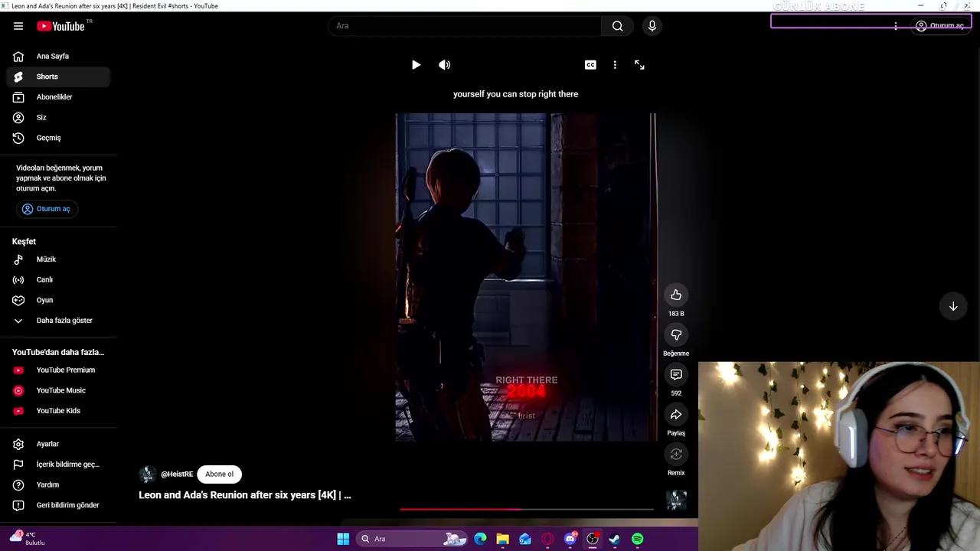Open the 592 comments

[x=676, y=374]
